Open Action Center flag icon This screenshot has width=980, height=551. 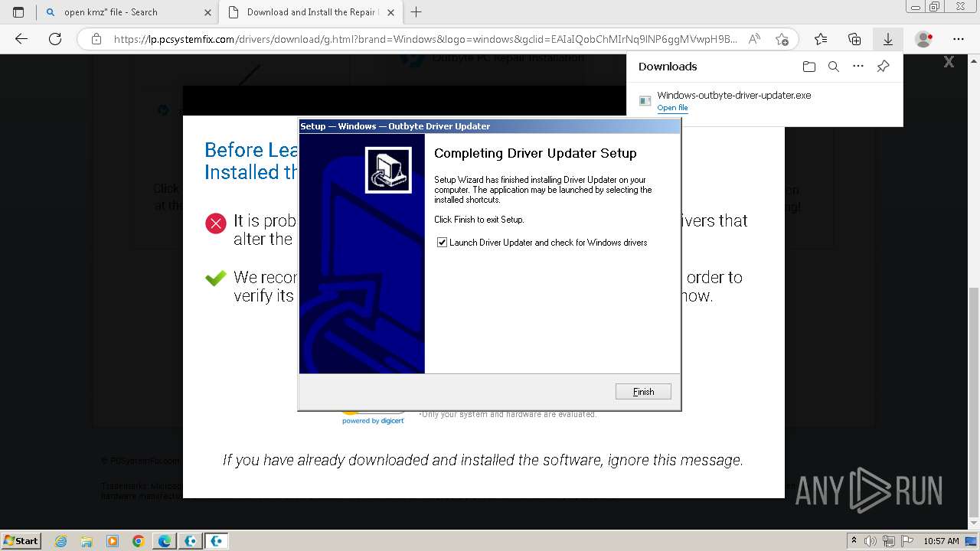(907, 541)
